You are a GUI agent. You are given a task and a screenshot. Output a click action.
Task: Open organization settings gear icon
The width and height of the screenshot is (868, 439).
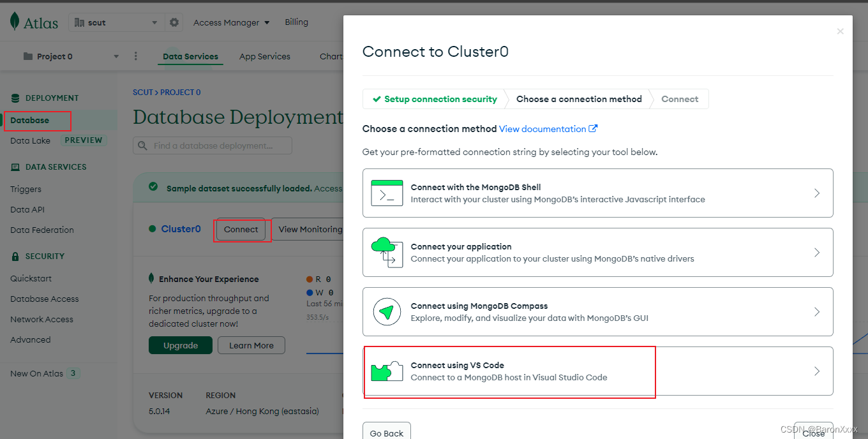[174, 22]
